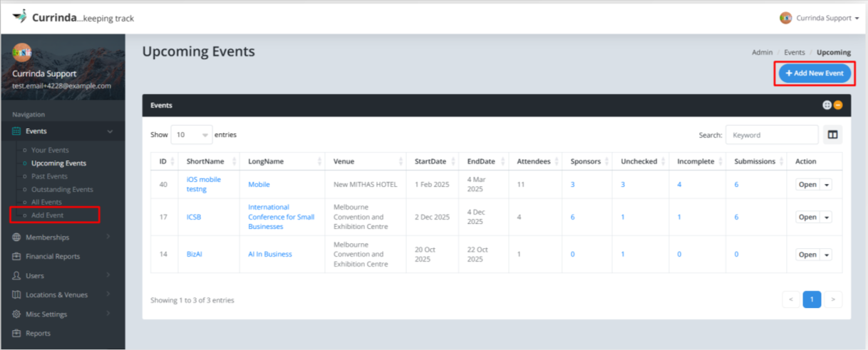This screenshot has width=868, height=350.
Task: Open Outstanding Events list
Action: click(x=62, y=190)
